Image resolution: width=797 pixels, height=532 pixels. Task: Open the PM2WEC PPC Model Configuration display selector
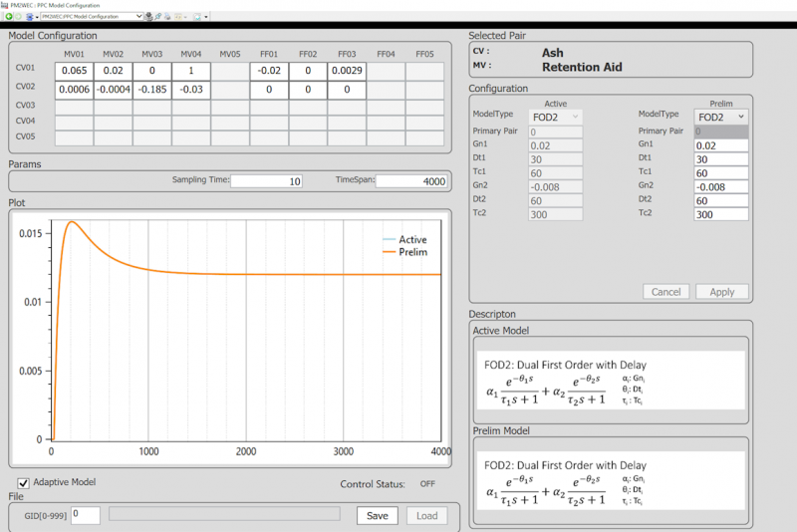(92, 16)
